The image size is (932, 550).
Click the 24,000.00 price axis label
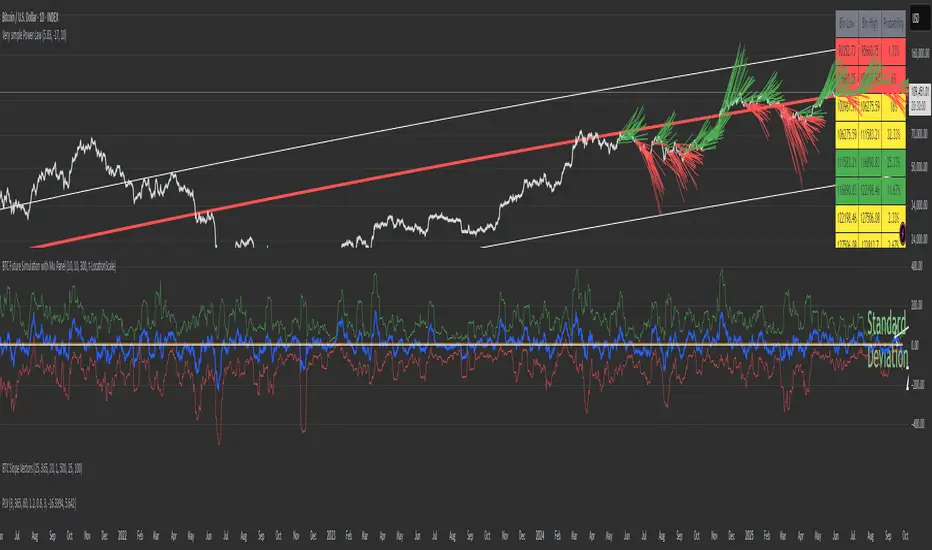click(919, 239)
